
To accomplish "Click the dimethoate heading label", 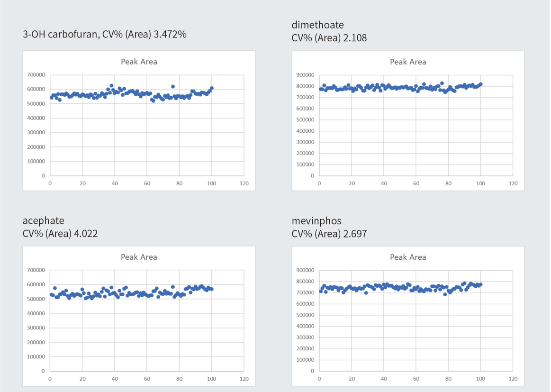I will 317,25.
